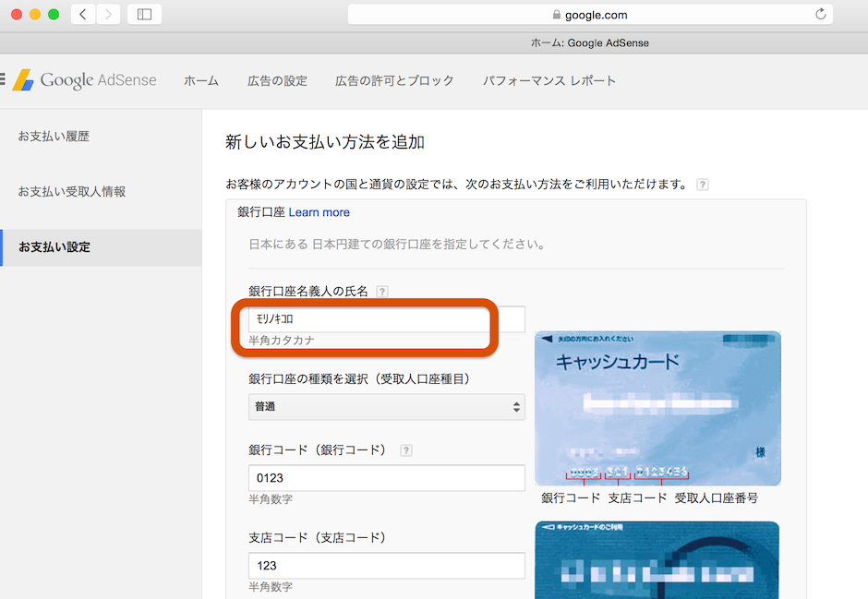Viewport: 868px width, 599px height.
Task: Click the 支店コード caption under card
Action: [x=638, y=498]
